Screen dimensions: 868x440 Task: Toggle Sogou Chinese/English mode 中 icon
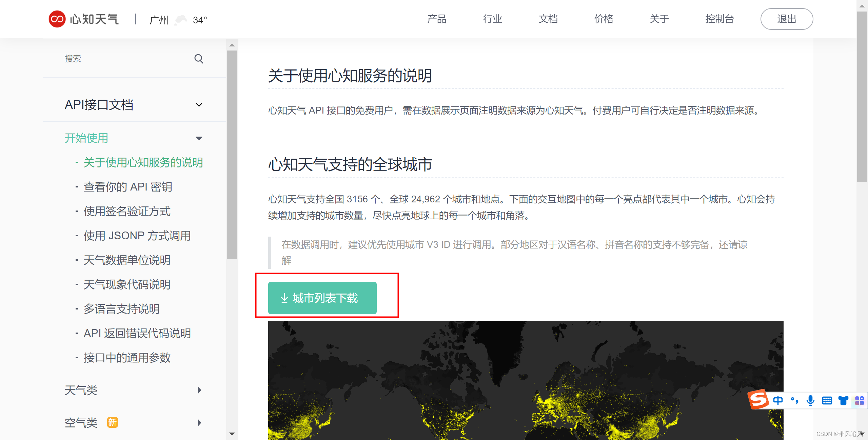(778, 401)
